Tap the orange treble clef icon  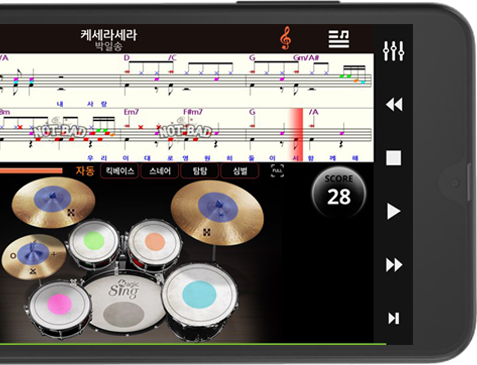pyautogui.click(x=285, y=38)
